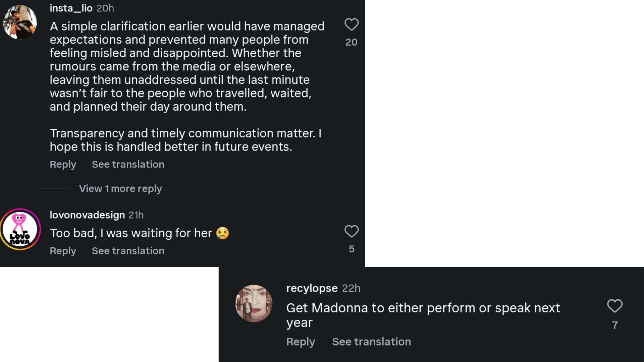Viewport: 644px width, 362px height.
Task: Expand View 1 more reply
Action: (120, 189)
